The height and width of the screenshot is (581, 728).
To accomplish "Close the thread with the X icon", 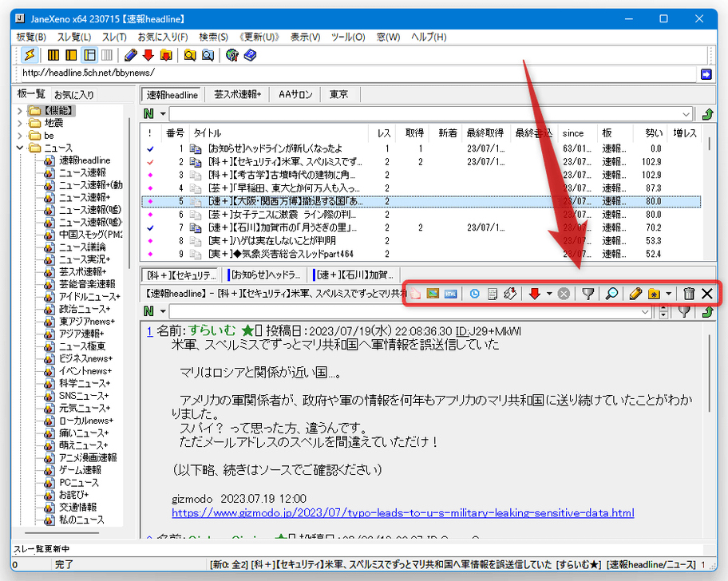I will (x=707, y=293).
